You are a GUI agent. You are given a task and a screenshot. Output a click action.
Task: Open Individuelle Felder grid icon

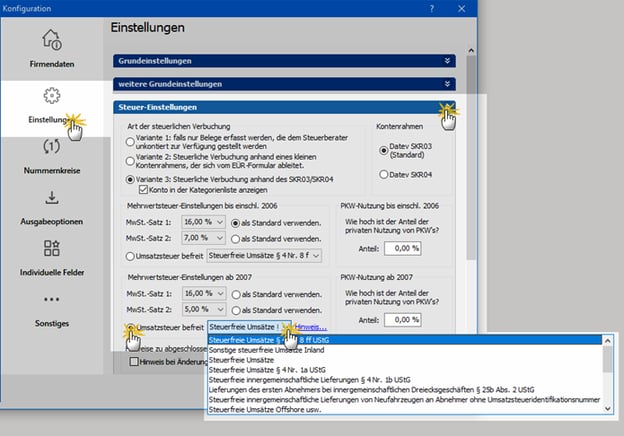click(51, 248)
